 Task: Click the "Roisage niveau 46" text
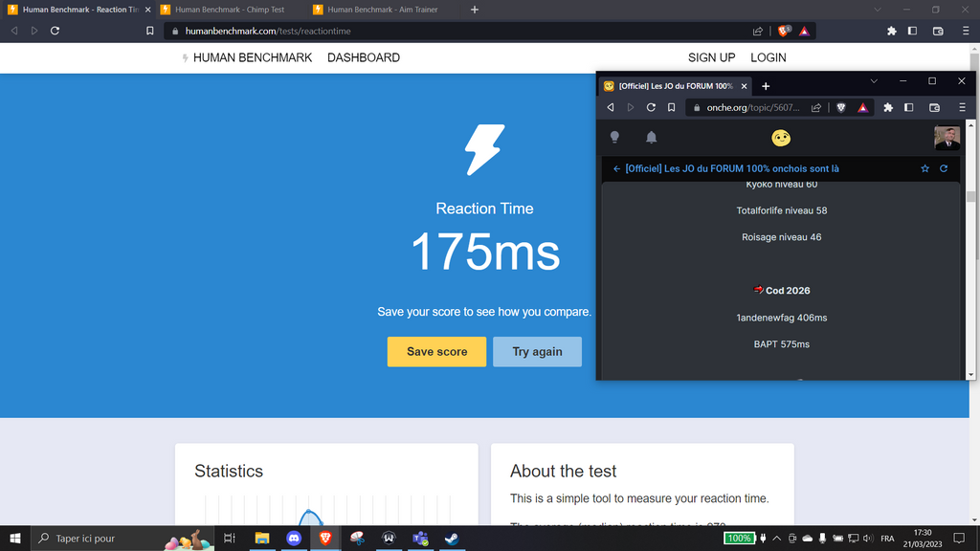click(781, 237)
